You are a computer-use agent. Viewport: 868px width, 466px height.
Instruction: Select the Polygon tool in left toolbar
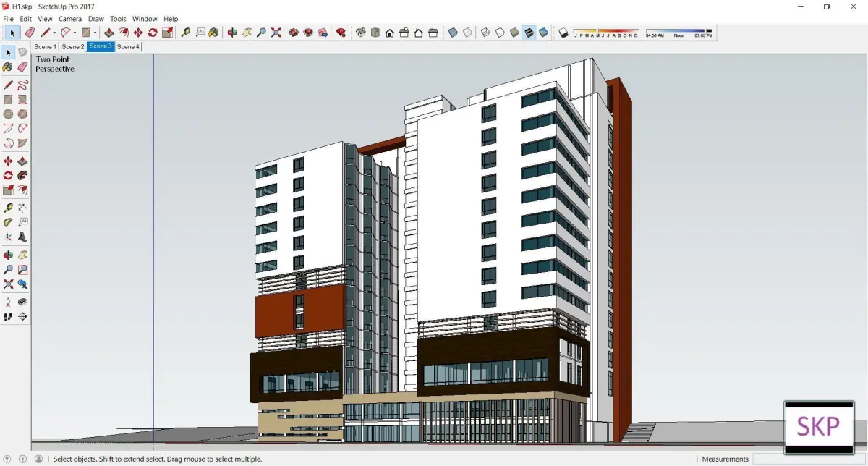22,114
